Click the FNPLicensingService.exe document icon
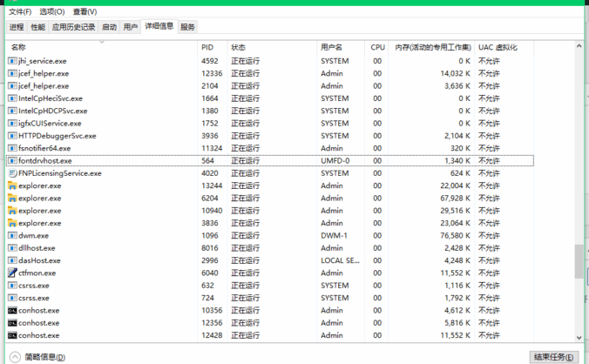 pyautogui.click(x=12, y=173)
